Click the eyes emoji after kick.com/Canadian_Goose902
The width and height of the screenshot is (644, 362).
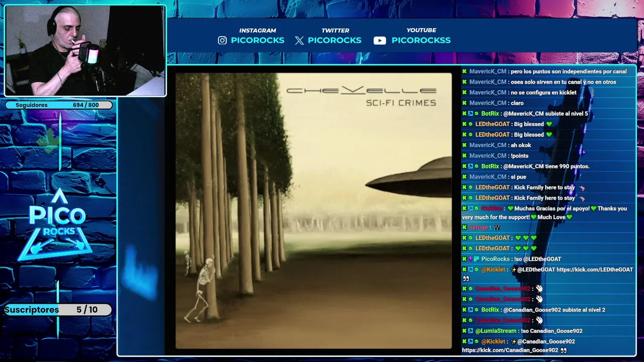click(x=563, y=350)
